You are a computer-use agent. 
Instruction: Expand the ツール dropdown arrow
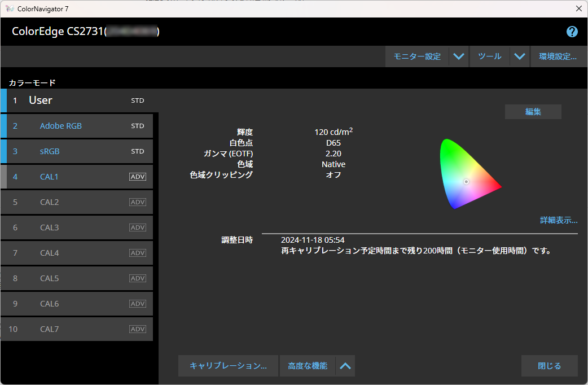tap(520, 56)
